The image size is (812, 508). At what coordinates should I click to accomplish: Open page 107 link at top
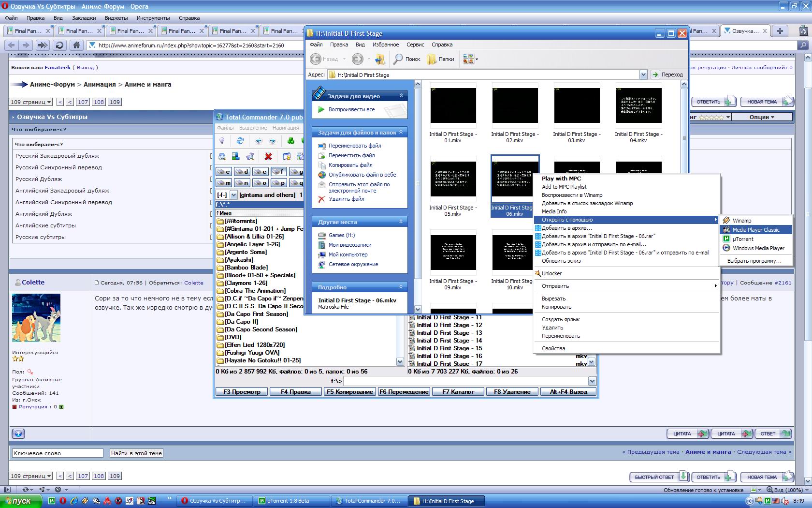(x=83, y=102)
